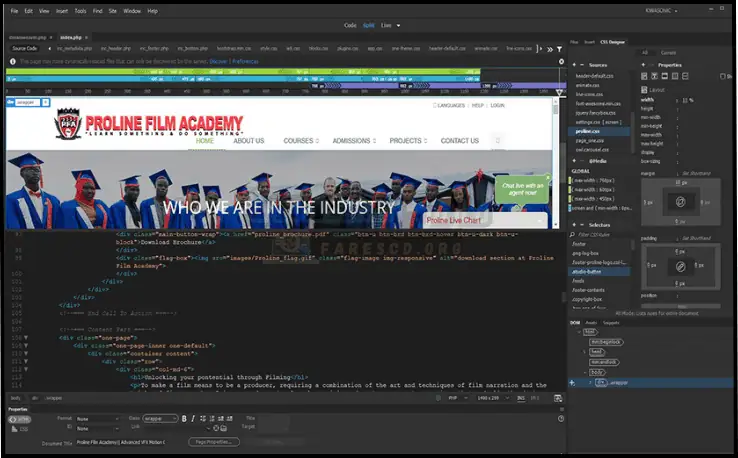Switch Properties panel to HTML mode
The image size is (738, 458).
(x=19, y=419)
